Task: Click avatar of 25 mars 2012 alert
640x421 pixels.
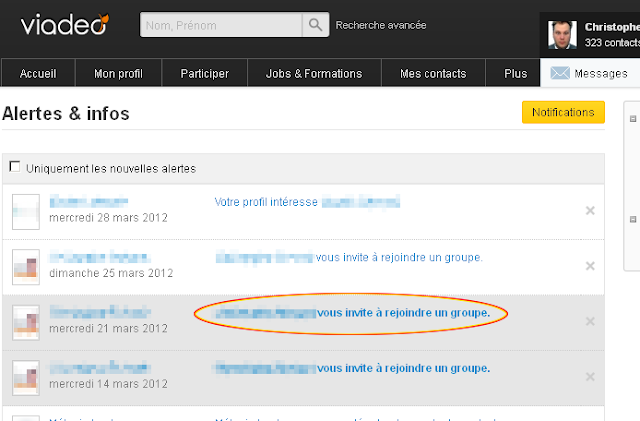Action: (26, 267)
